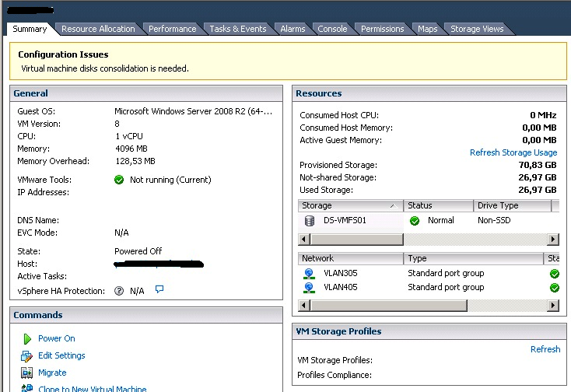
Task: Click storage table right scroll arrow
Action: click(553, 239)
